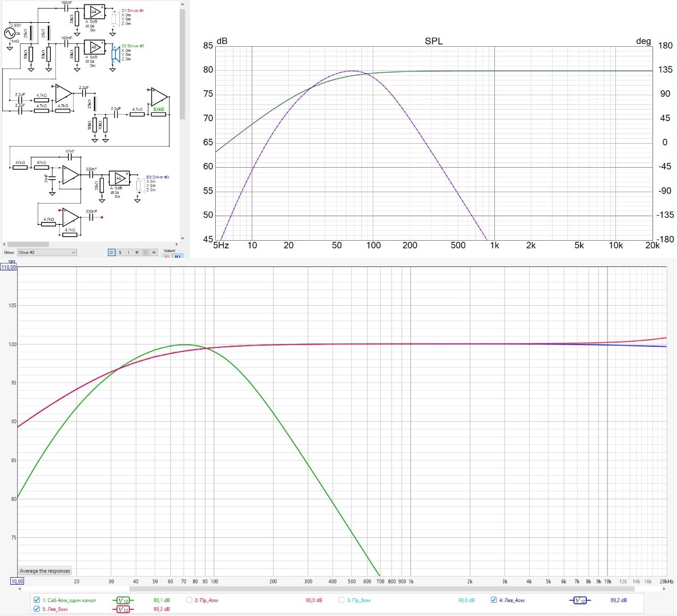Click the Average the responses button

45,571
